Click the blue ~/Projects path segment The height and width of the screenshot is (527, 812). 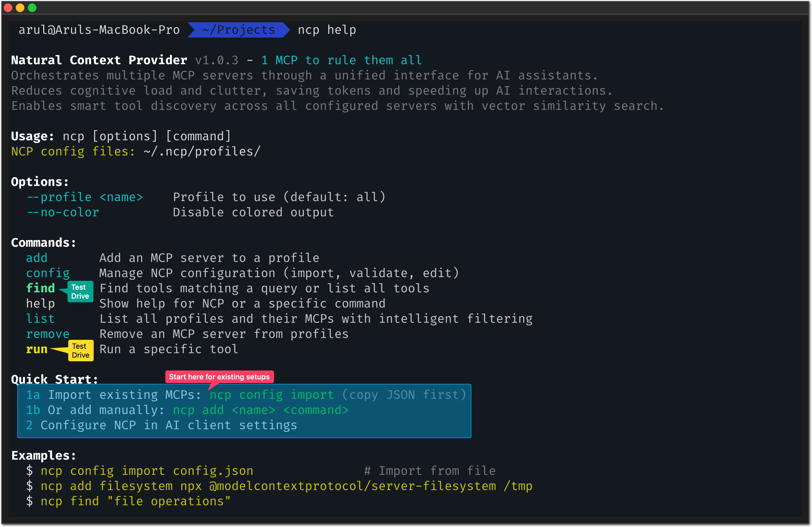pyautogui.click(x=239, y=30)
